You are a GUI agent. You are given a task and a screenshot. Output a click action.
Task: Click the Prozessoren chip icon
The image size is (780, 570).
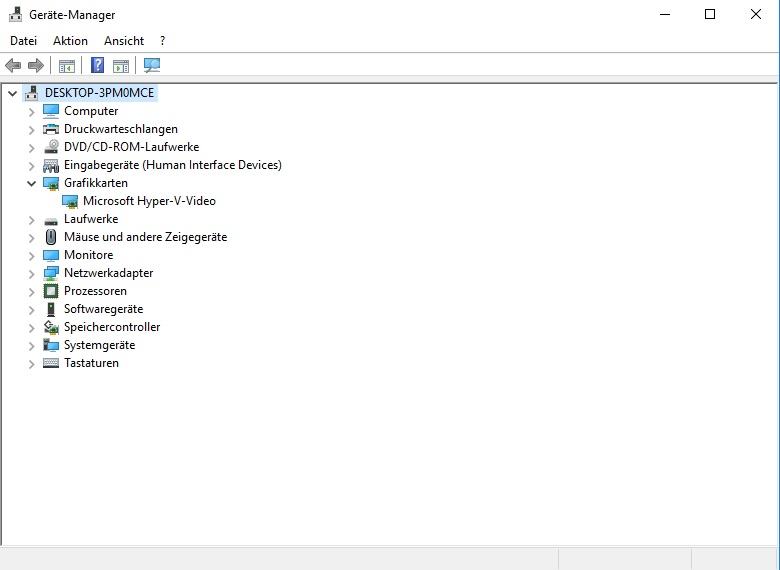click(51, 291)
